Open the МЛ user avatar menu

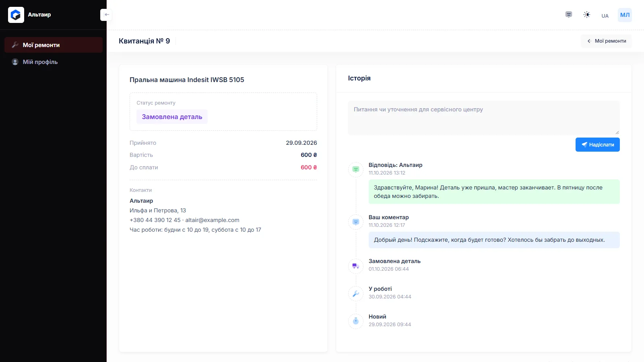[x=625, y=15]
